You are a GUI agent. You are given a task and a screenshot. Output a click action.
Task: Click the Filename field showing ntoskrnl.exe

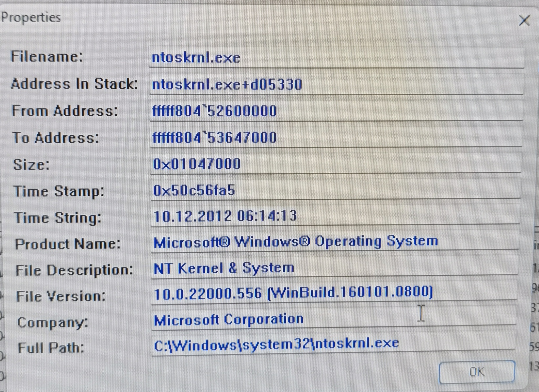click(337, 58)
